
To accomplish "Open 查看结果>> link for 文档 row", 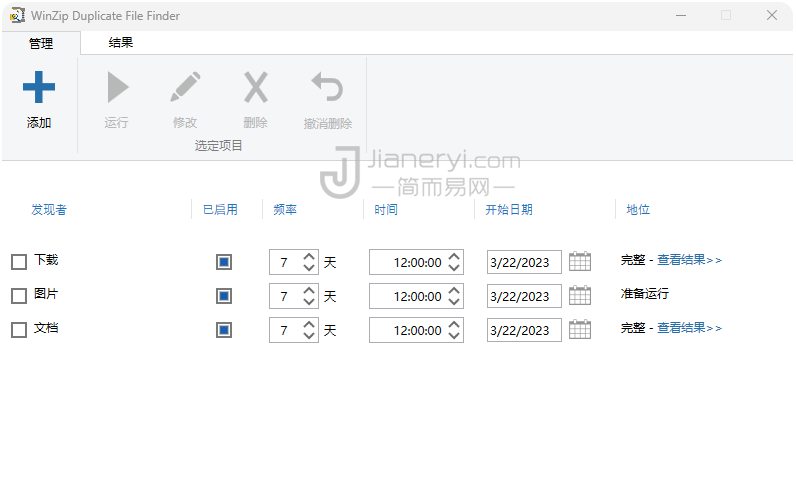I will pos(689,328).
